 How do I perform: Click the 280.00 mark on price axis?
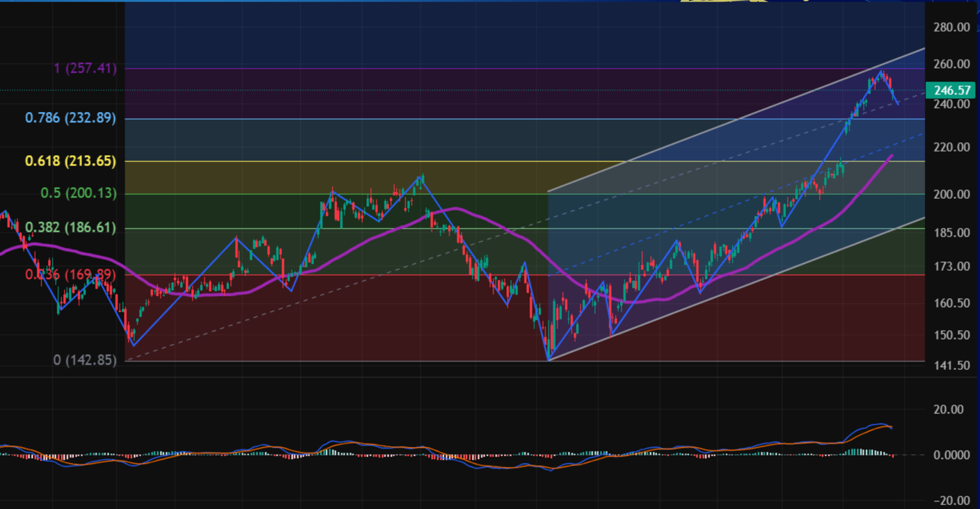click(x=952, y=28)
